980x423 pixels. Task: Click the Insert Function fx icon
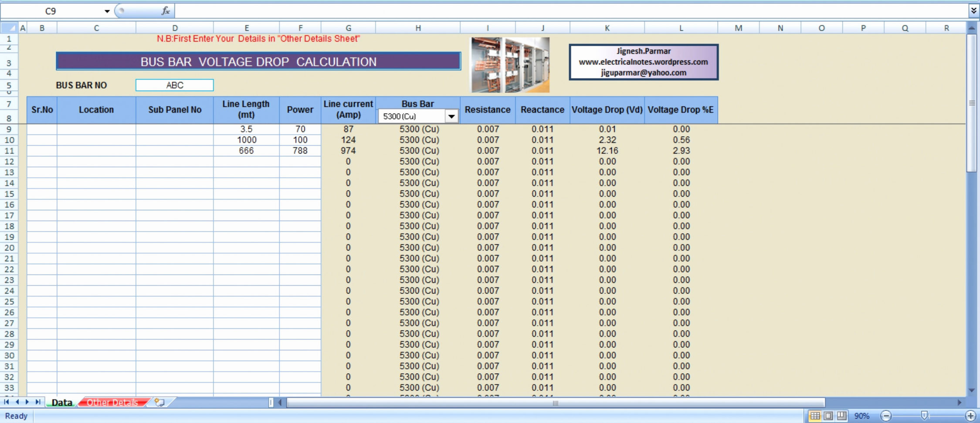[x=166, y=11]
